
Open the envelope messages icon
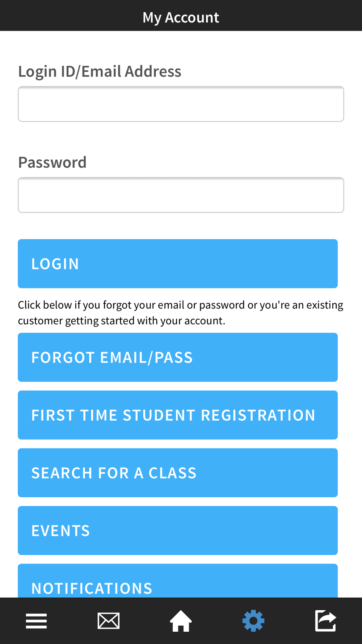pyautogui.click(x=109, y=621)
